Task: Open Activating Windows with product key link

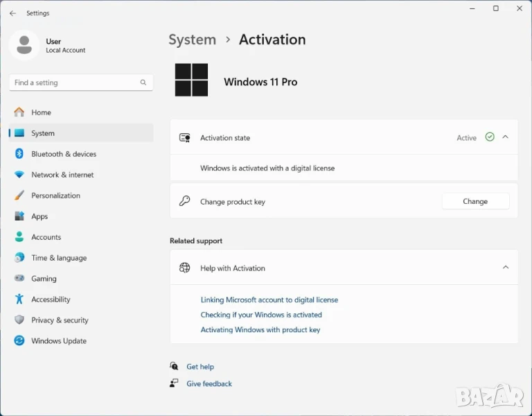Action: point(260,330)
